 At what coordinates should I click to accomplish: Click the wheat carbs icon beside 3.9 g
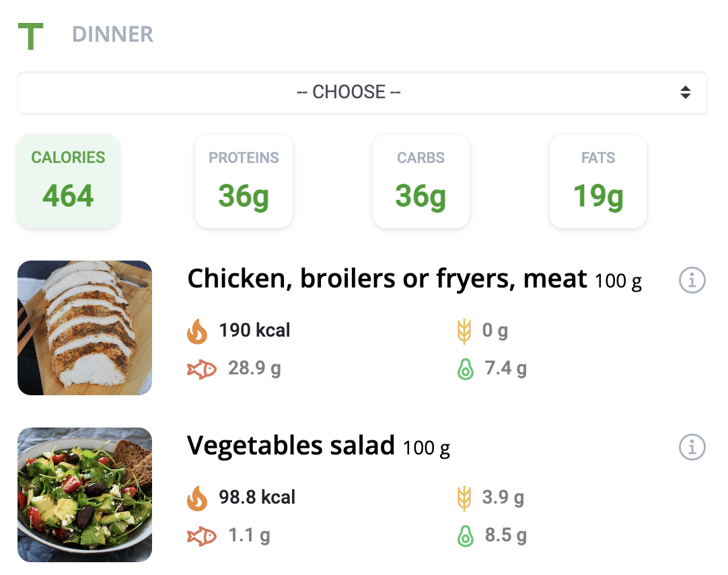(464, 498)
